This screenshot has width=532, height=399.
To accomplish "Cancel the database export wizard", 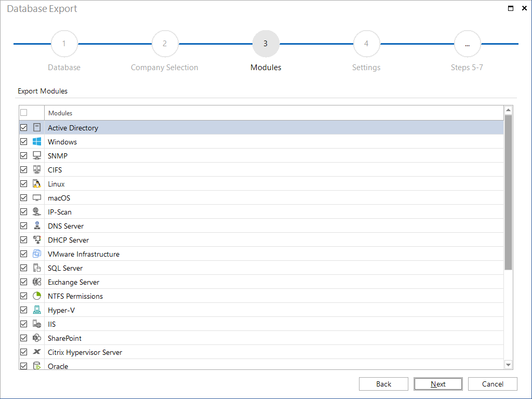I will (x=493, y=384).
